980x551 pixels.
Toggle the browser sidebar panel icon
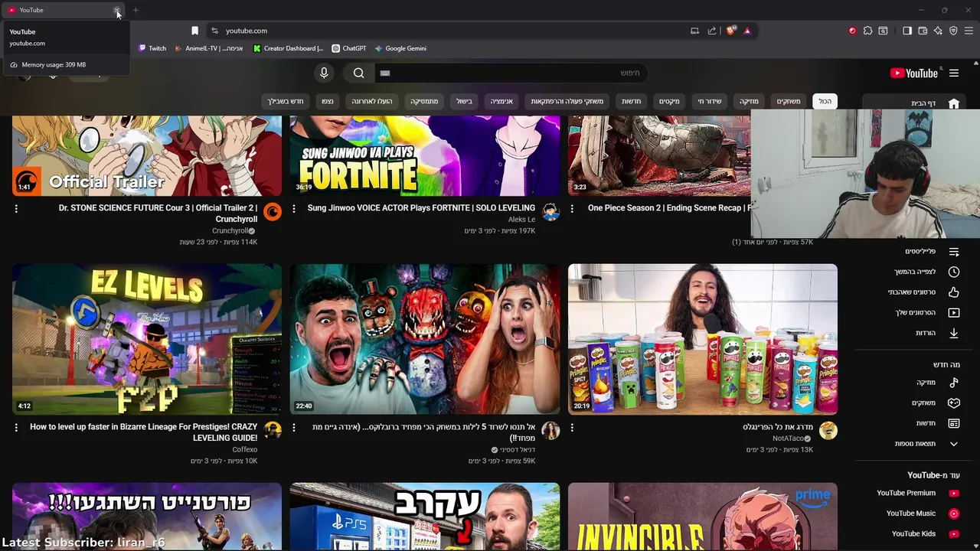pos(907,31)
